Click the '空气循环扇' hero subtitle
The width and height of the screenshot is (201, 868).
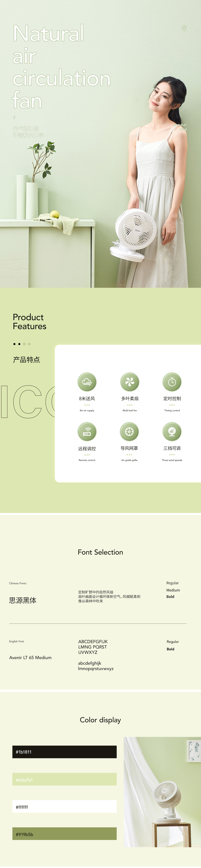point(26,129)
